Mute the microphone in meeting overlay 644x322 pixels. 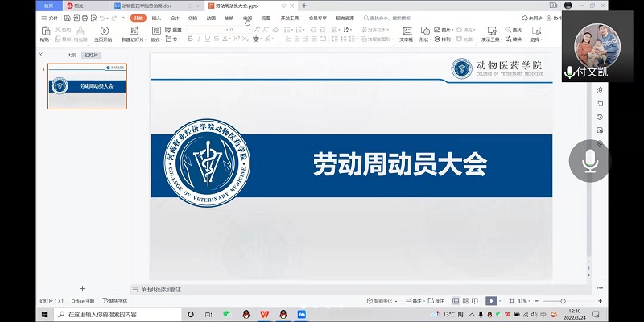click(590, 159)
